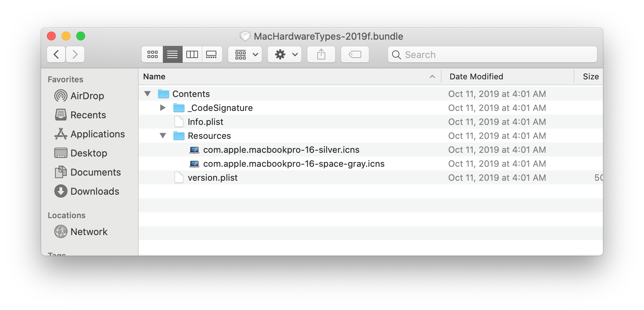The height and width of the screenshot is (310, 644).
Task: Click the Edit Tags toolbar button
Action: pyautogui.click(x=355, y=55)
